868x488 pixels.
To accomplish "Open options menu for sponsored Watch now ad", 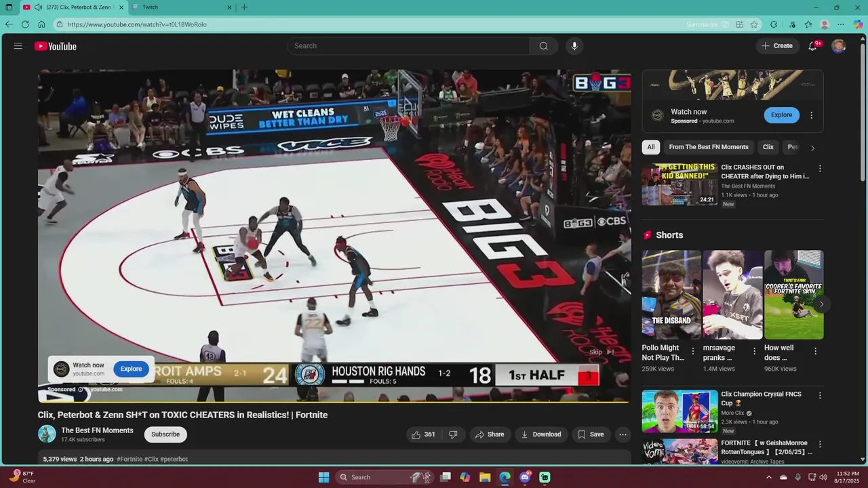I will pyautogui.click(x=811, y=115).
